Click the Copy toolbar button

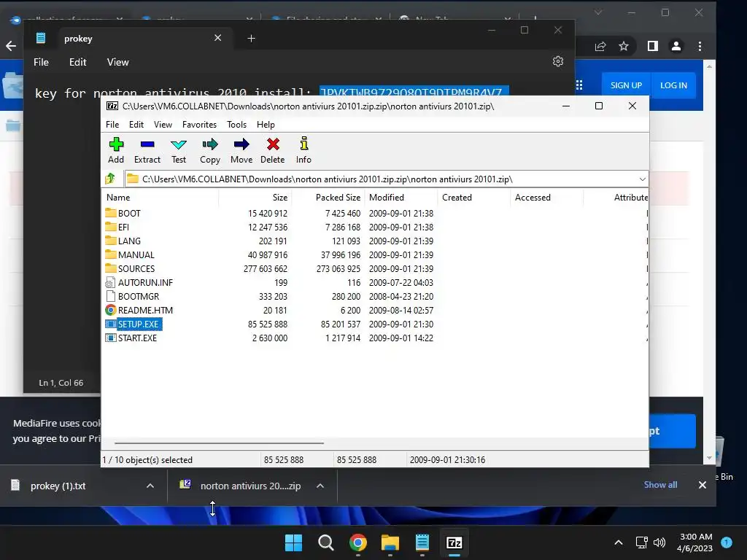(210, 150)
